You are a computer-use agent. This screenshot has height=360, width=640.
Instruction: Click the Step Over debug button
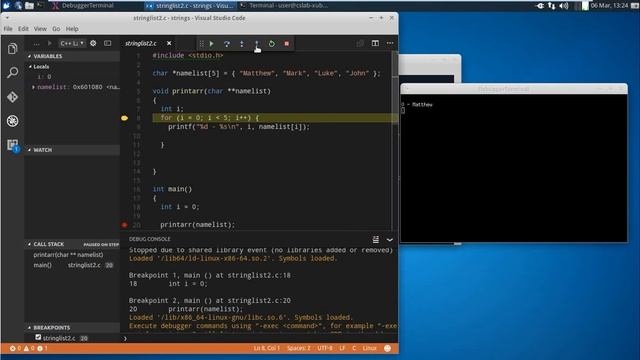point(227,44)
